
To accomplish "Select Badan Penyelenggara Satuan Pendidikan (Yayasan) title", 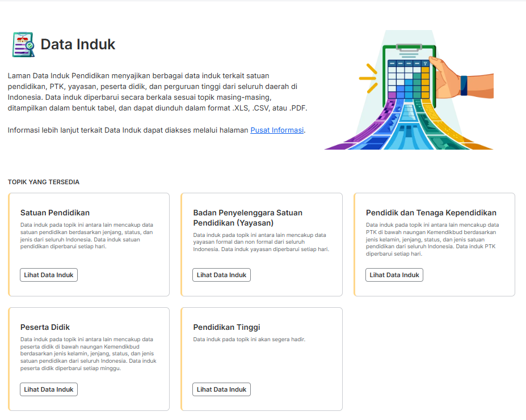I will coord(248,218).
